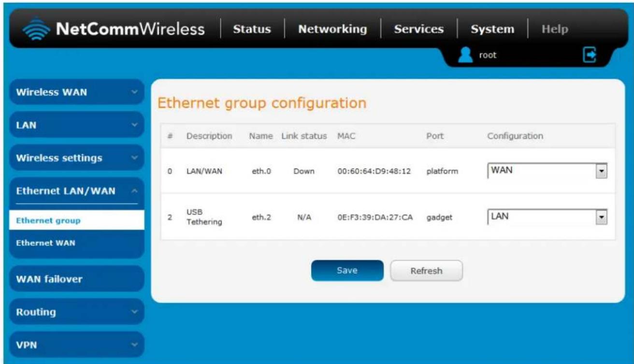The image size is (634, 364).
Task: Expand the Routing sidebar section
Action: pos(77,312)
